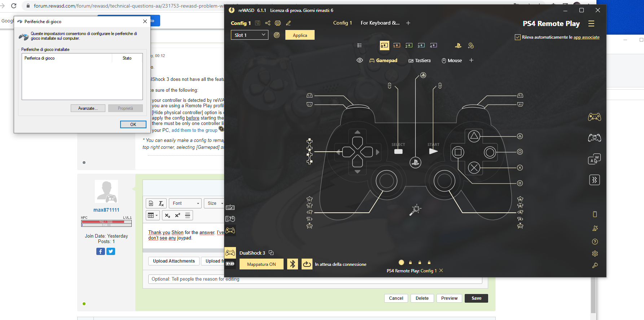Viewport: 644px width, 320px height.
Task: Open the magic wand settings on the gamepad
Action: pyautogui.click(x=415, y=209)
